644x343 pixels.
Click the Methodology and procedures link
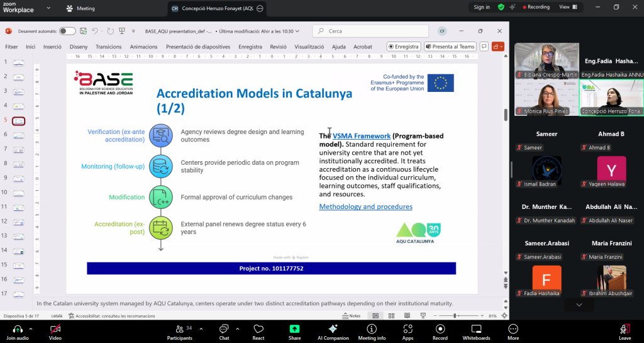pyautogui.click(x=365, y=206)
